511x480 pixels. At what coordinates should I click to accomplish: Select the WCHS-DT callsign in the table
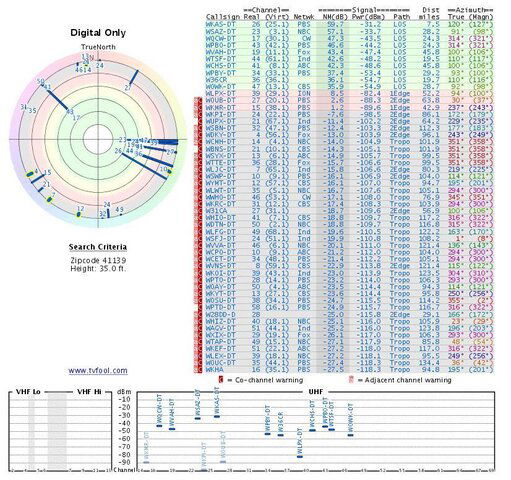pos(220,66)
